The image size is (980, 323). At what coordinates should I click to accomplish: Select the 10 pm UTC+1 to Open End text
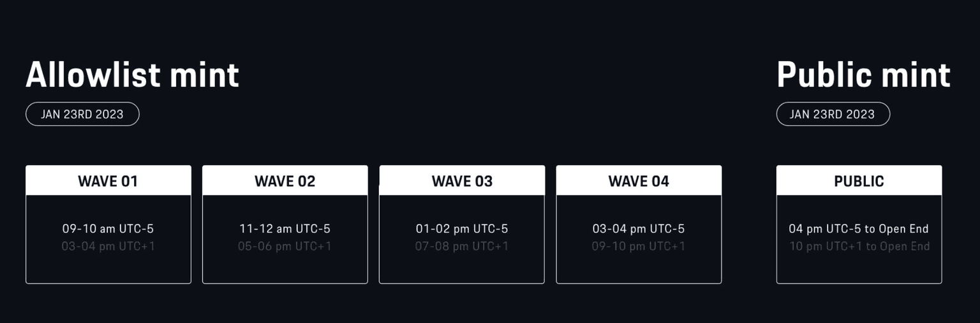click(x=859, y=246)
